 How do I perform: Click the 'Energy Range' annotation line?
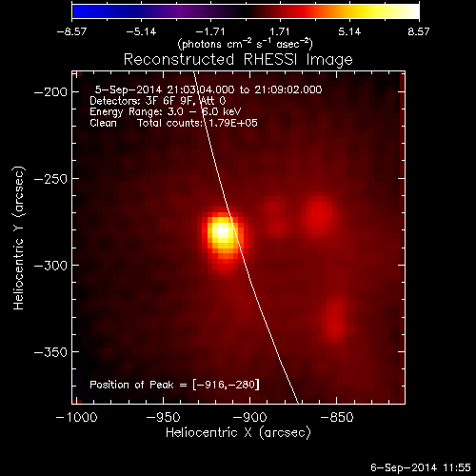(x=166, y=112)
